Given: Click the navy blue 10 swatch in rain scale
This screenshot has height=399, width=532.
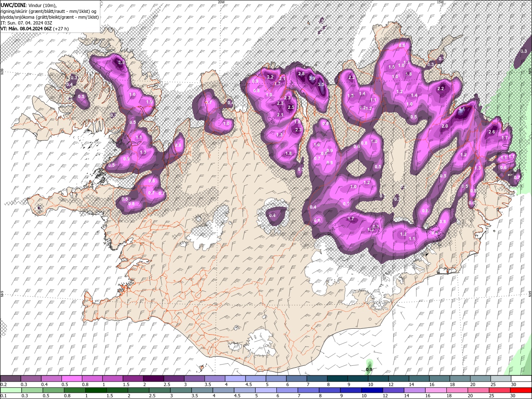Looking at the screenshot, I should 372,390.
